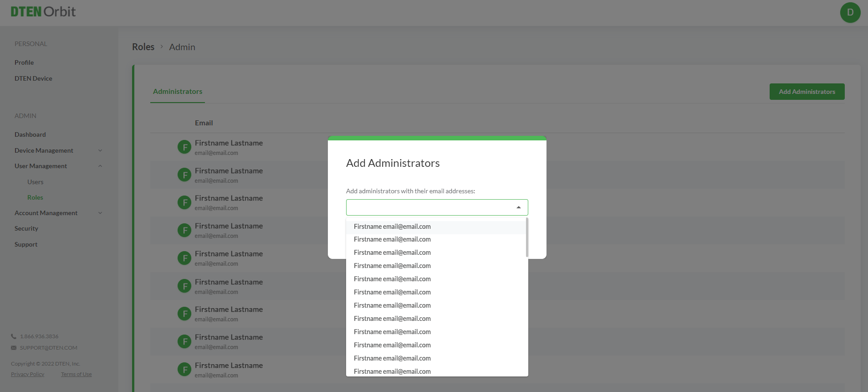Image resolution: width=868 pixels, height=392 pixels.
Task: Collapse the email dropdown using its caret arrow
Action: [518, 207]
